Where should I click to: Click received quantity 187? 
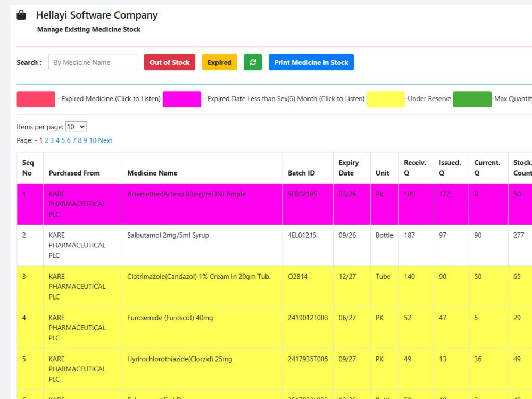(409, 235)
